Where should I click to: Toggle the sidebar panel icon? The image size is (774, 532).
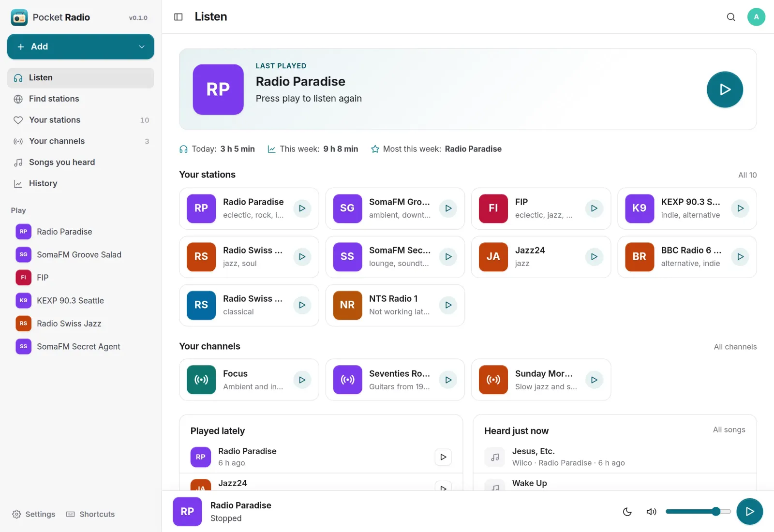[179, 17]
